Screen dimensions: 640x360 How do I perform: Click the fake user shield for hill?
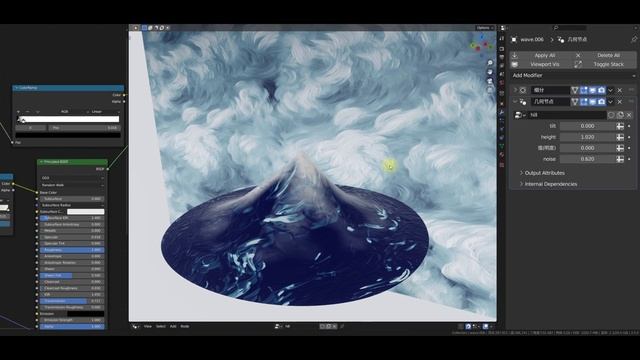pos(611,115)
